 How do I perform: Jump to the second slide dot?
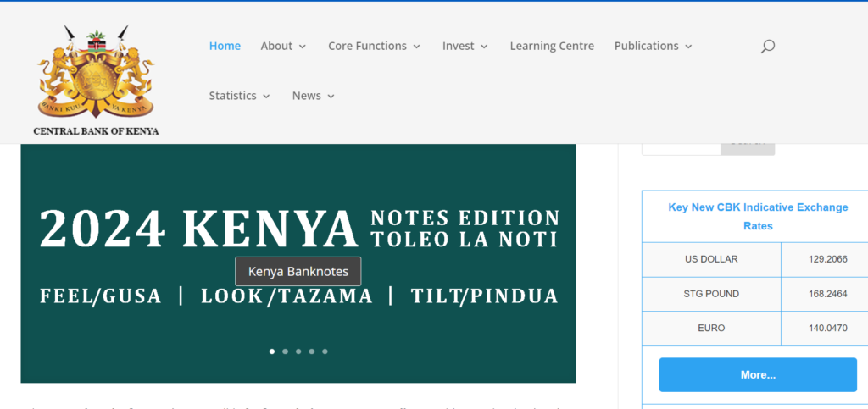click(285, 351)
